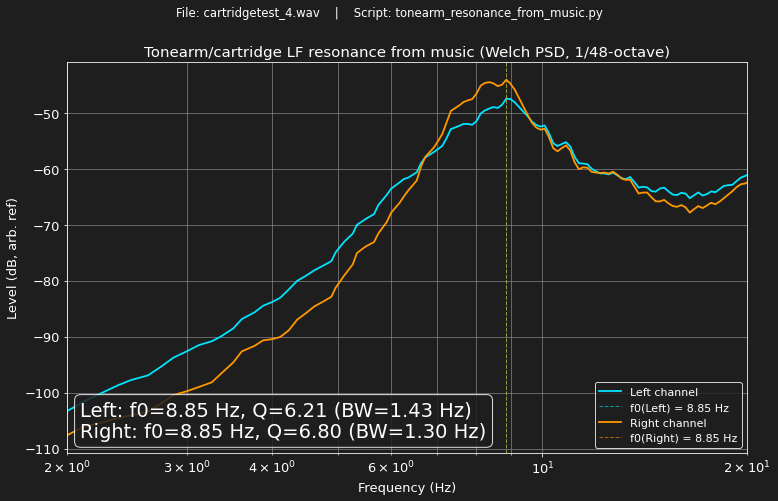Click the Right channel legend entry

coord(668,423)
